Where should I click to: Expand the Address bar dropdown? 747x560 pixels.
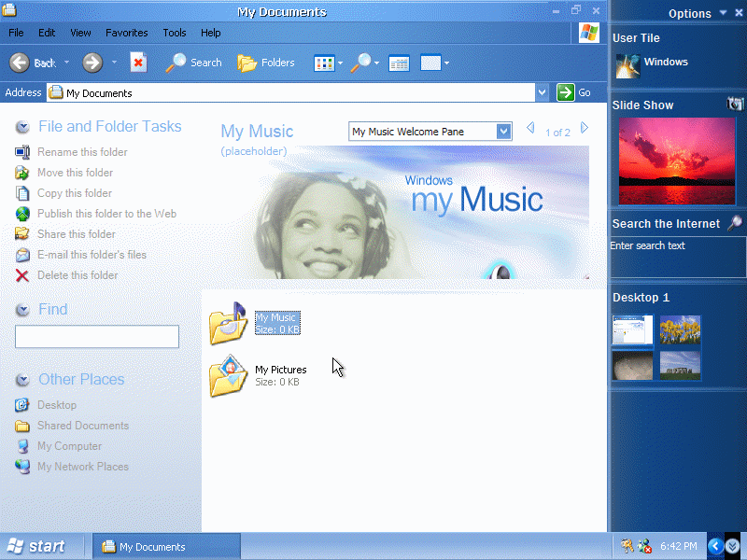click(x=542, y=92)
